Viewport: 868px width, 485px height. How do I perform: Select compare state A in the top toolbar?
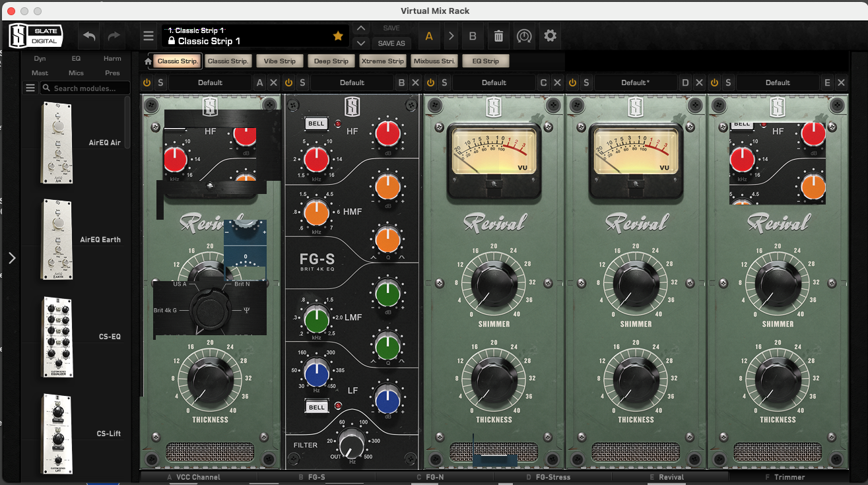(429, 36)
